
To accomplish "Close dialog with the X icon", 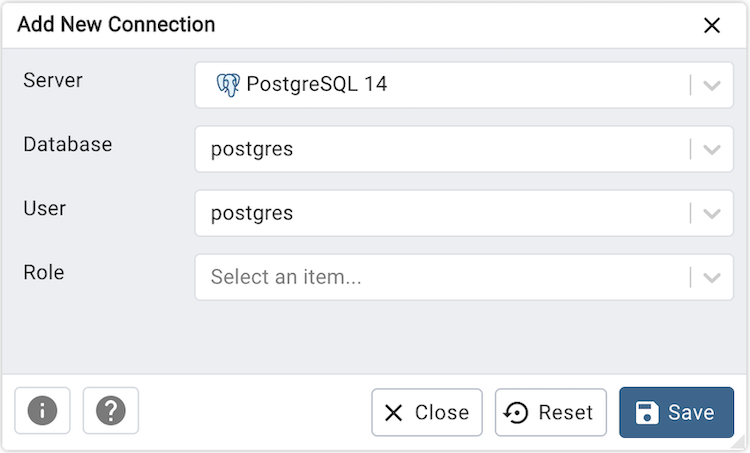I will tap(712, 25).
